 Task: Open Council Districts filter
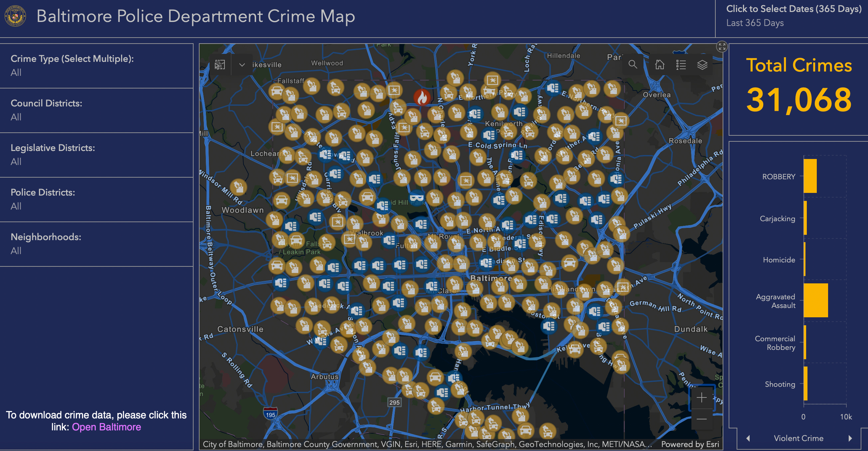97,110
